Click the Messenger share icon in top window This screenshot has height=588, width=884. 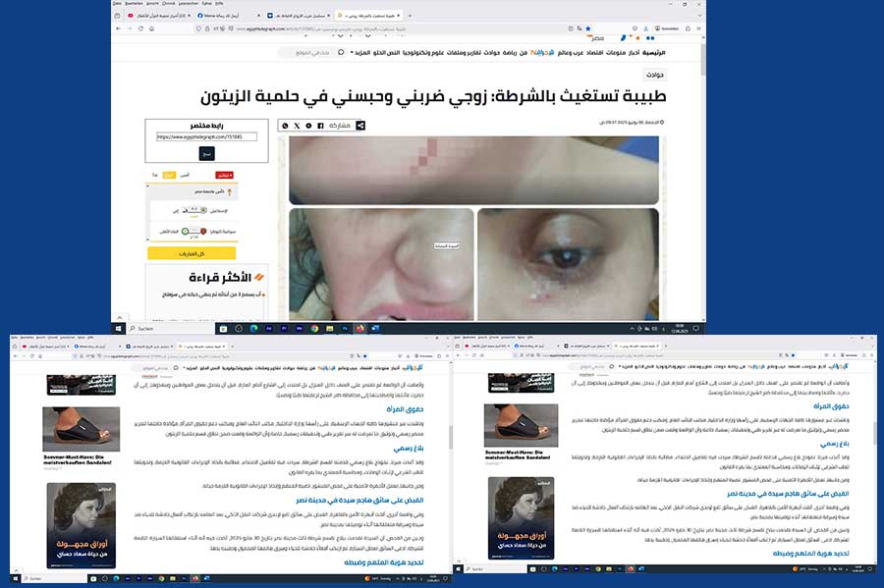pos(308,126)
